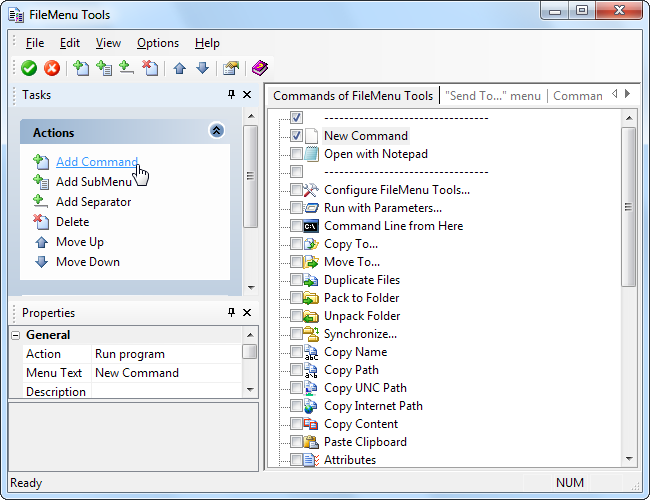Click the Notepad icon beside Open with Notepad
This screenshot has width=650, height=500.
pos(311,154)
